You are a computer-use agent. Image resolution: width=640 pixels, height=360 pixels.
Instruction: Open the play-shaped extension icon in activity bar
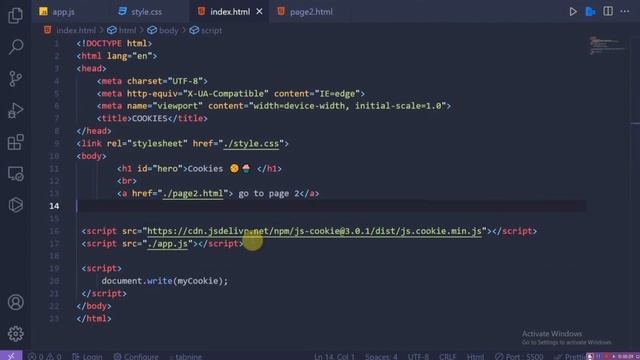point(16,205)
